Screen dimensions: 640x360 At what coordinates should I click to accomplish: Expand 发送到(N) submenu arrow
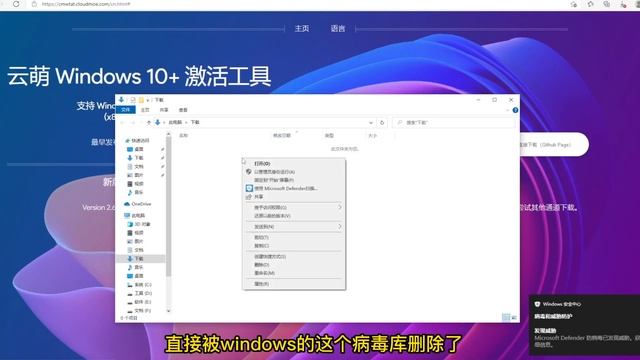pyautogui.click(x=340, y=226)
